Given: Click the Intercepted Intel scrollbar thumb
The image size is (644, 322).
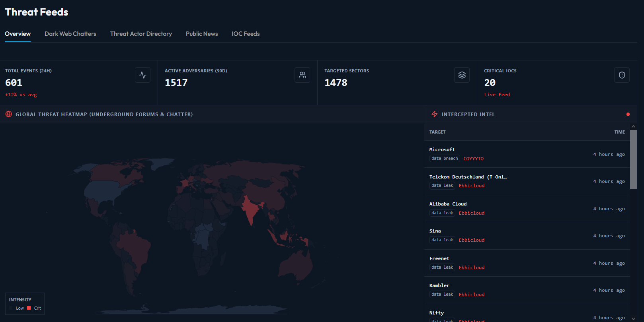Looking at the screenshot, I should pyautogui.click(x=633, y=159).
